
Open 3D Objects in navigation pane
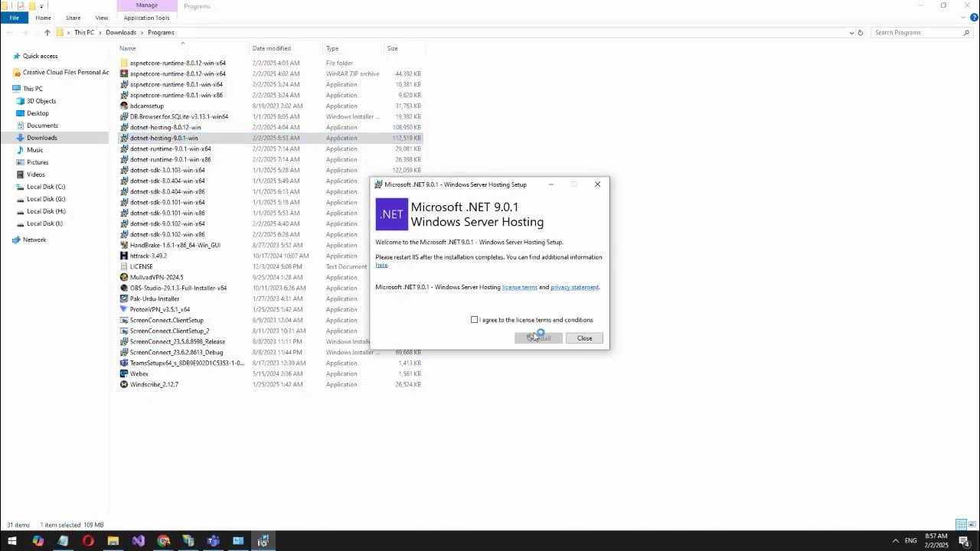(41, 101)
